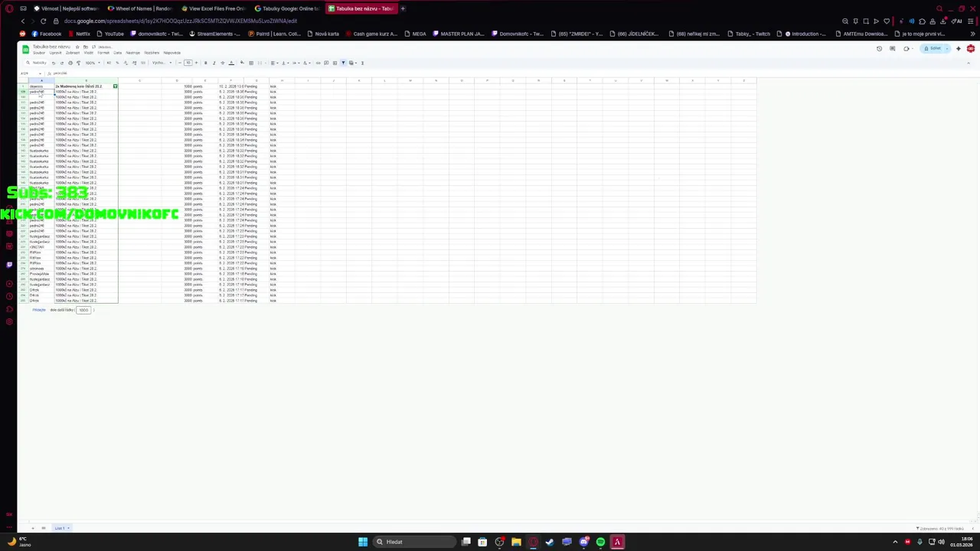Open the Gemini sparkle icon
This screenshot has height=551, width=980.
[x=959, y=48]
